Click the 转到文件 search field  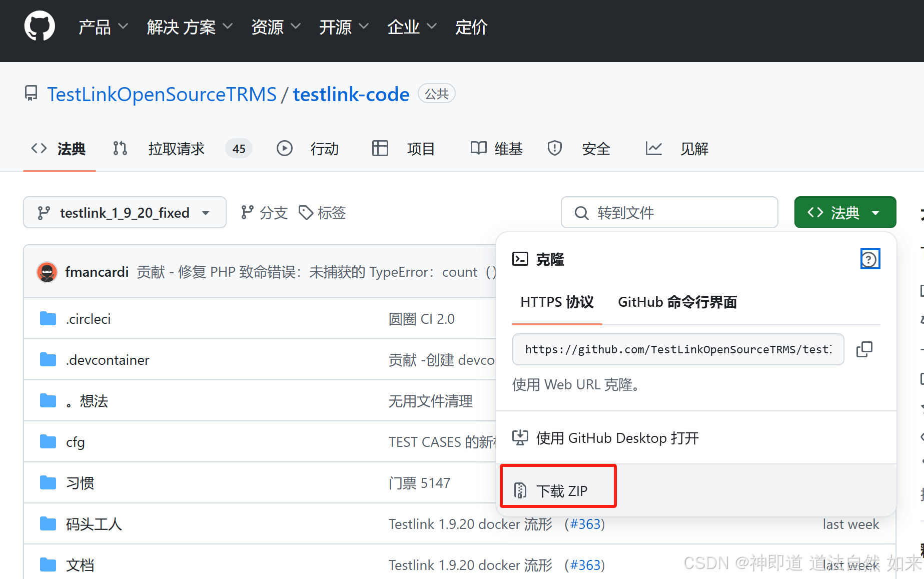tap(669, 213)
